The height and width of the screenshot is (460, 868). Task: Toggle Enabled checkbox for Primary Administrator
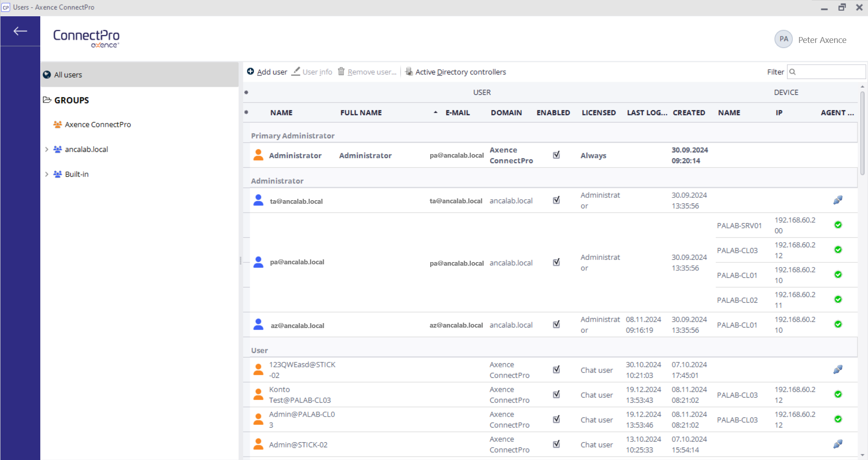(x=556, y=155)
